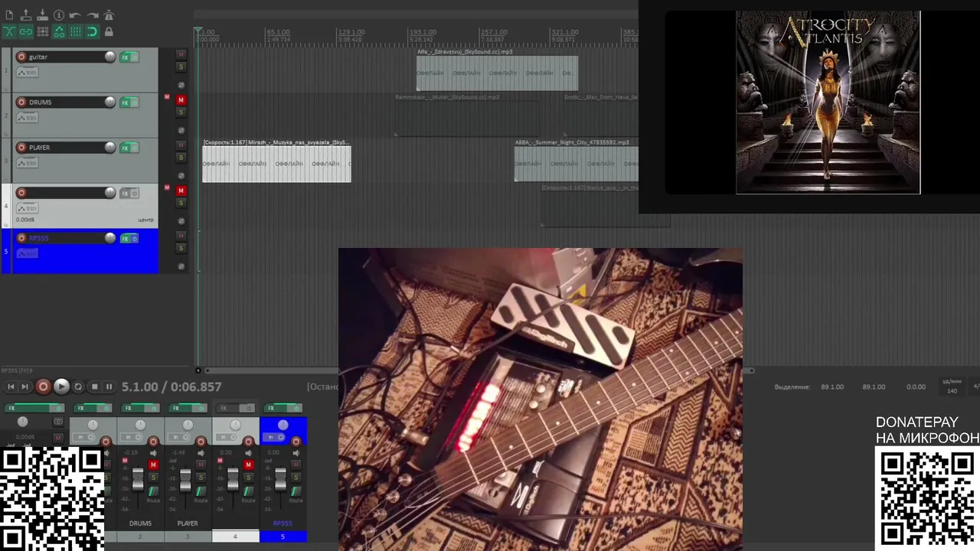Solo RP355 in the mixer strip

[x=296, y=478]
